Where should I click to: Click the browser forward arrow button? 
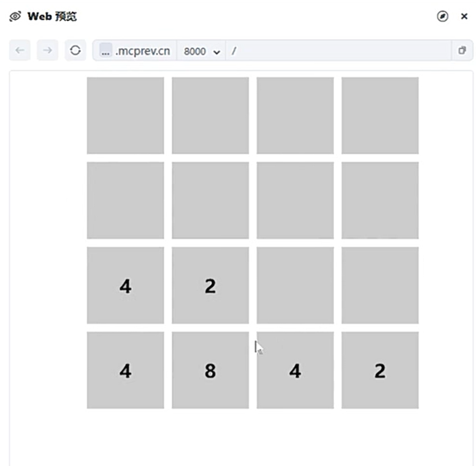pyautogui.click(x=47, y=51)
